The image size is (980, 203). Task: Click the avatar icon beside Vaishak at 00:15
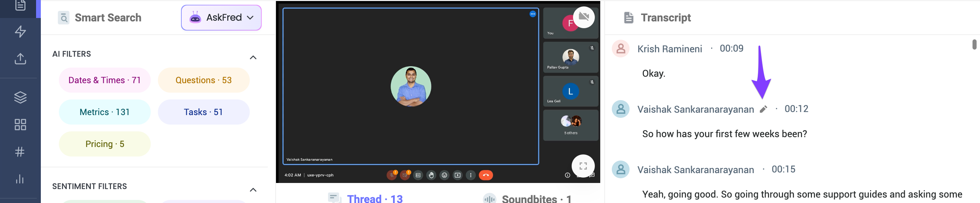point(620,169)
